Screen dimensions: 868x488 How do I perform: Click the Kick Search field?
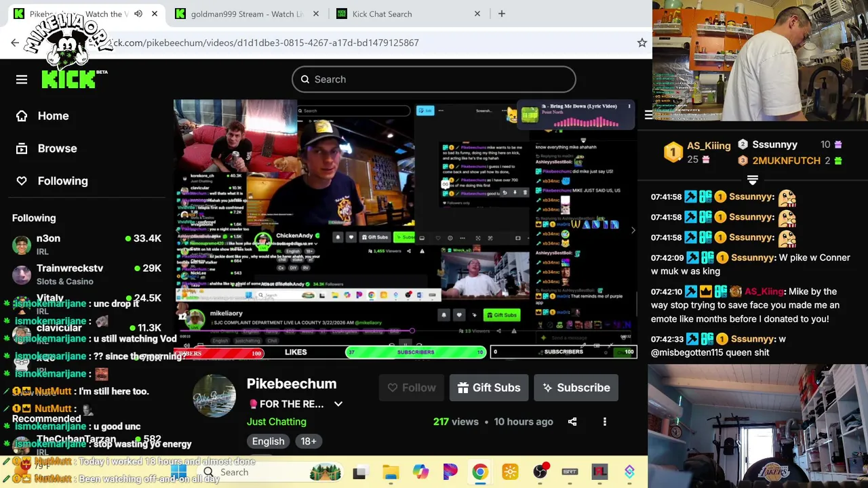(434, 79)
